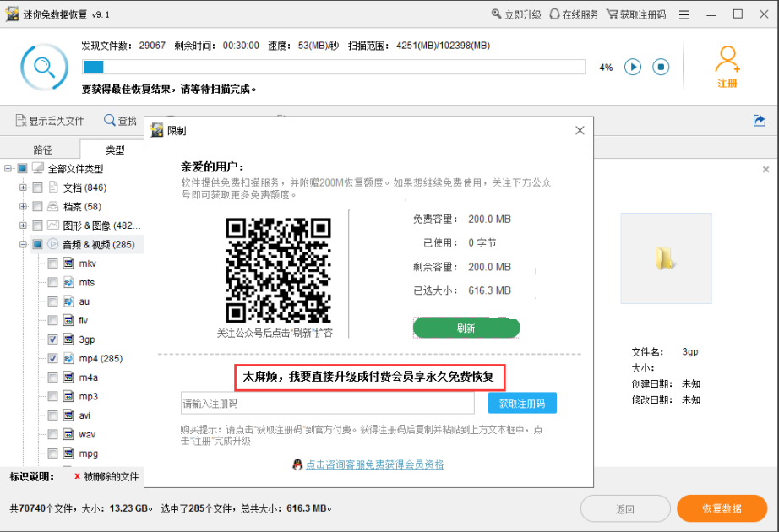Uncheck the 3gp checkbox
779x532 pixels.
(x=52, y=339)
